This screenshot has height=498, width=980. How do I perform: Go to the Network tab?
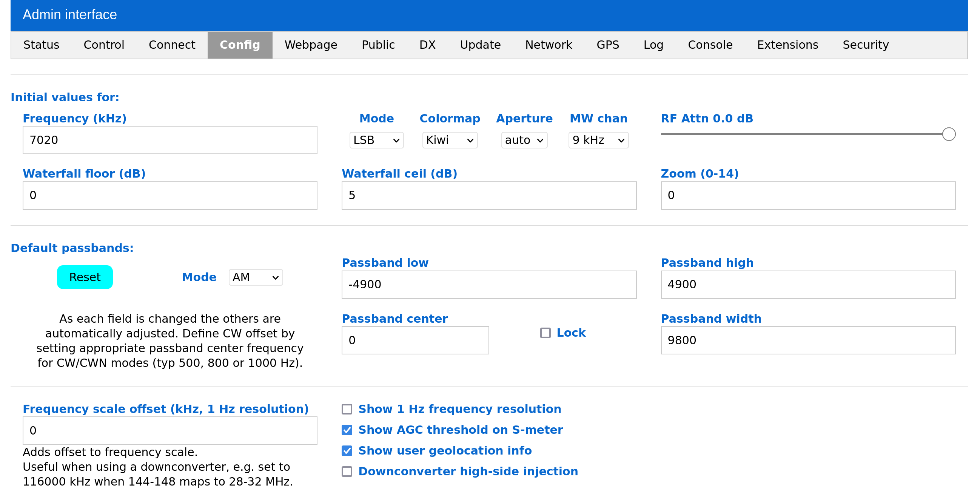tap(548, 45)
